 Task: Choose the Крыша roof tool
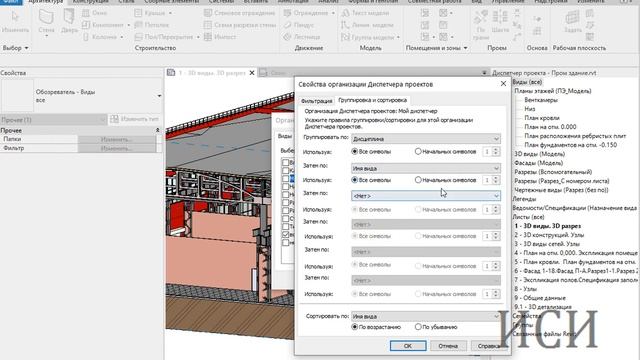click(153, 13)
